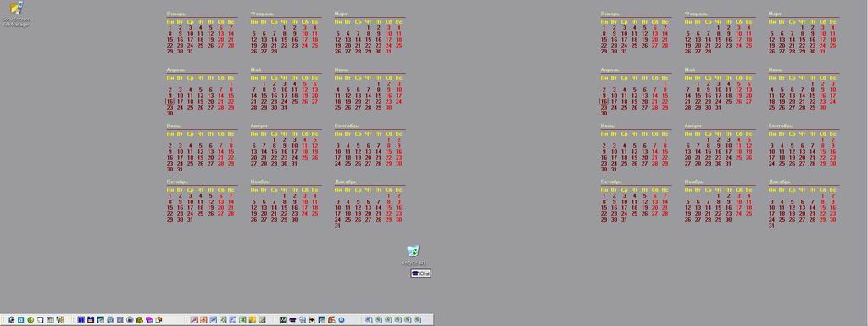Launch the dark "U" icon in the taskbar
Screen dimensions: 868x326
tap(283, 320)
